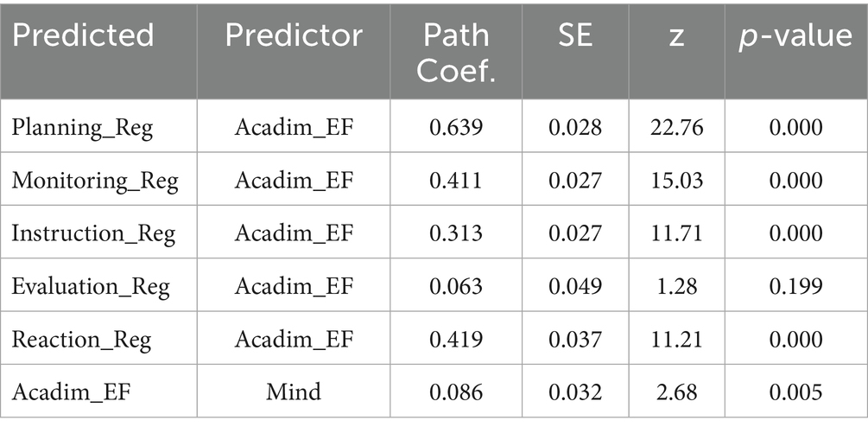Click the p-value column header

(795, 35)
